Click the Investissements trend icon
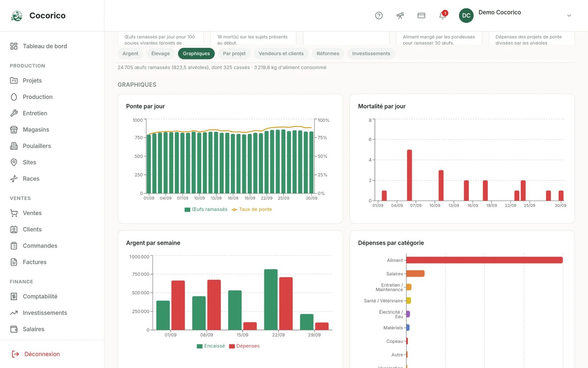588x368 pixels. pyautogui.click(x=14, y=313)
